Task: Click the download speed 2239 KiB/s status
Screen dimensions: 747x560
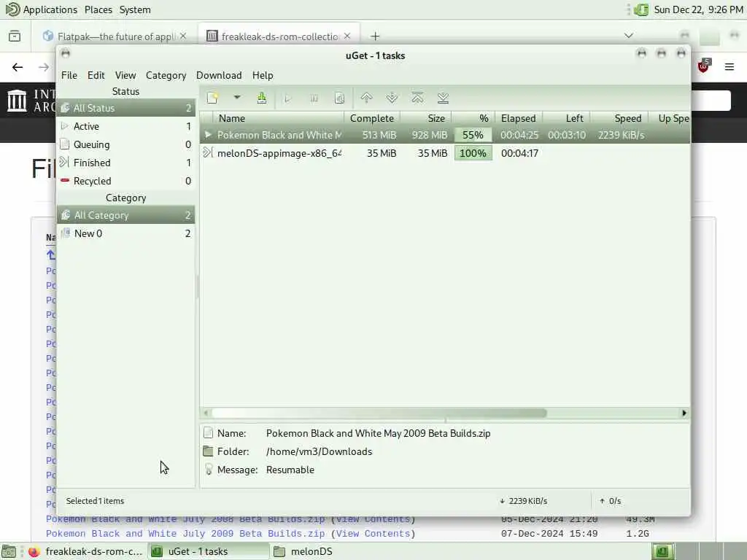Action: coord(524,501)
